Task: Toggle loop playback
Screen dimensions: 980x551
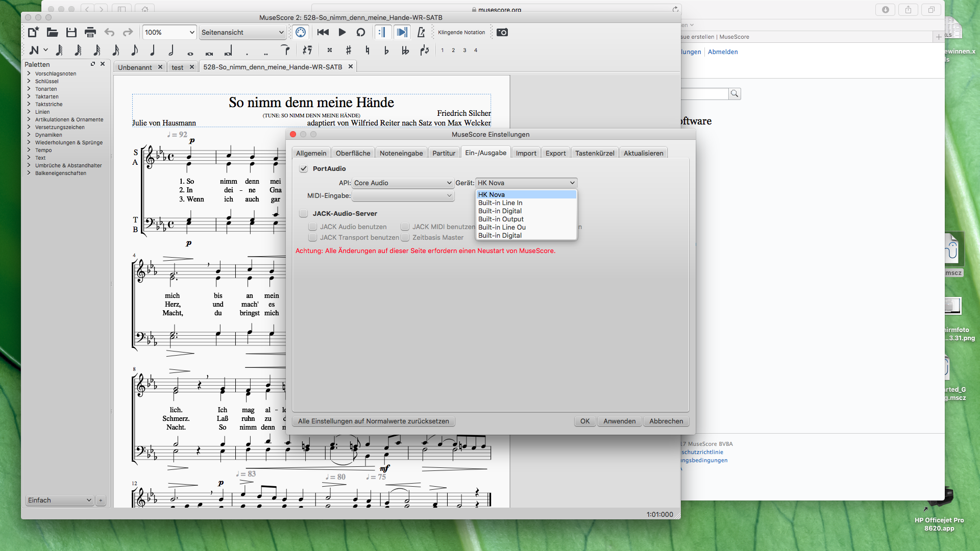Action: point(361,32)
